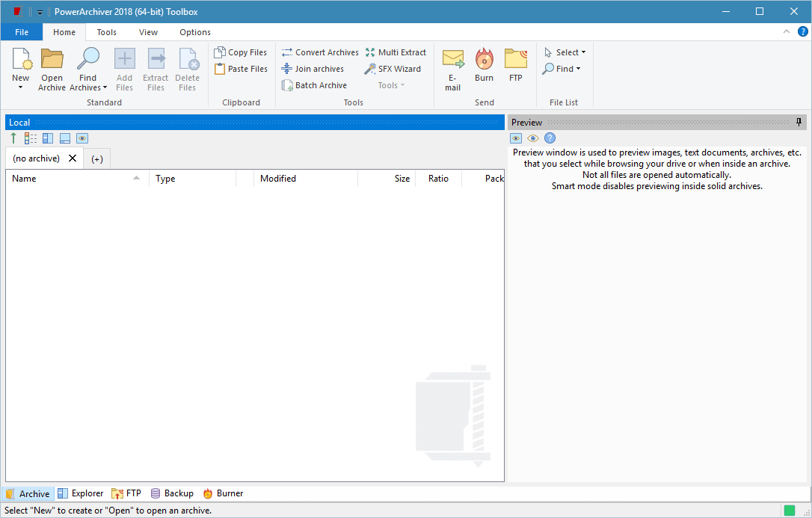This screenshot has height=518, width=812.
Task: Open the New archive dropdown arrow
Action: pos(21,87)
